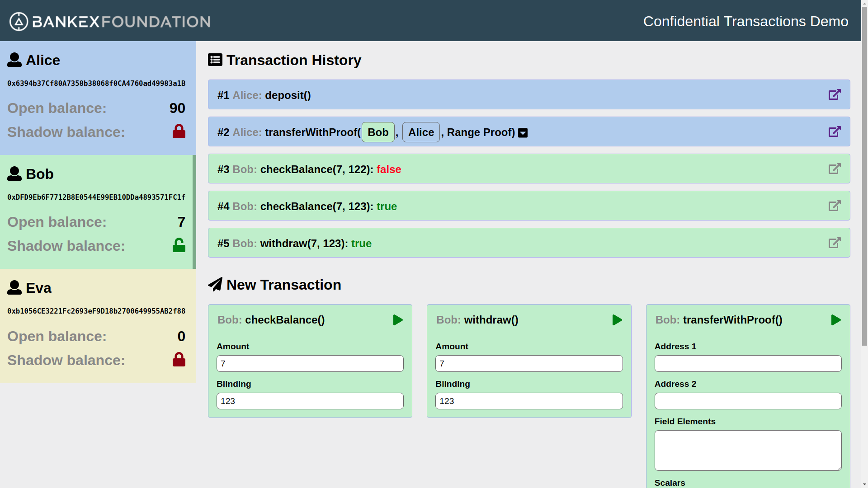This screenshot has width=868, height=488.
Task: Open external link icon for #3 checkBalance false
Action: pyautogui.click(x=835, y=169)
